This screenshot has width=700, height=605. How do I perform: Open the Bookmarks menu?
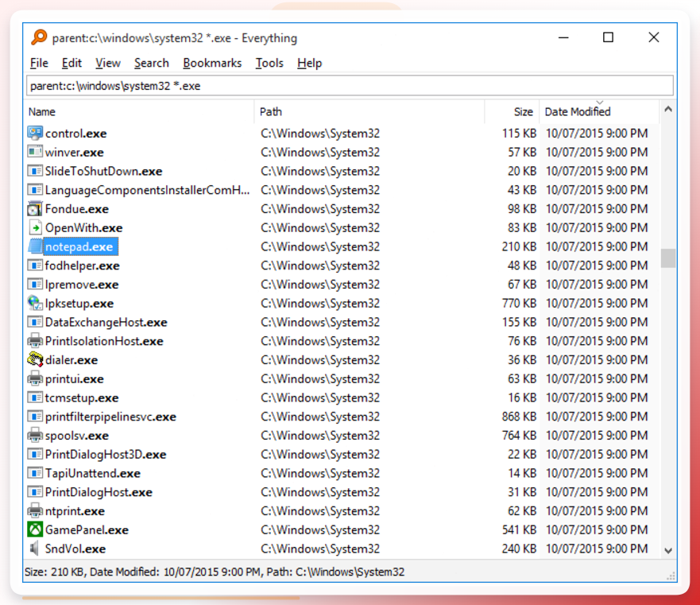212,63
